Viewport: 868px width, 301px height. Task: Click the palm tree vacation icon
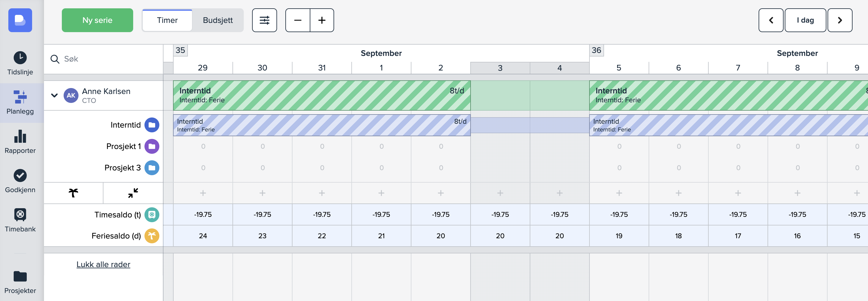coord(73,193)
